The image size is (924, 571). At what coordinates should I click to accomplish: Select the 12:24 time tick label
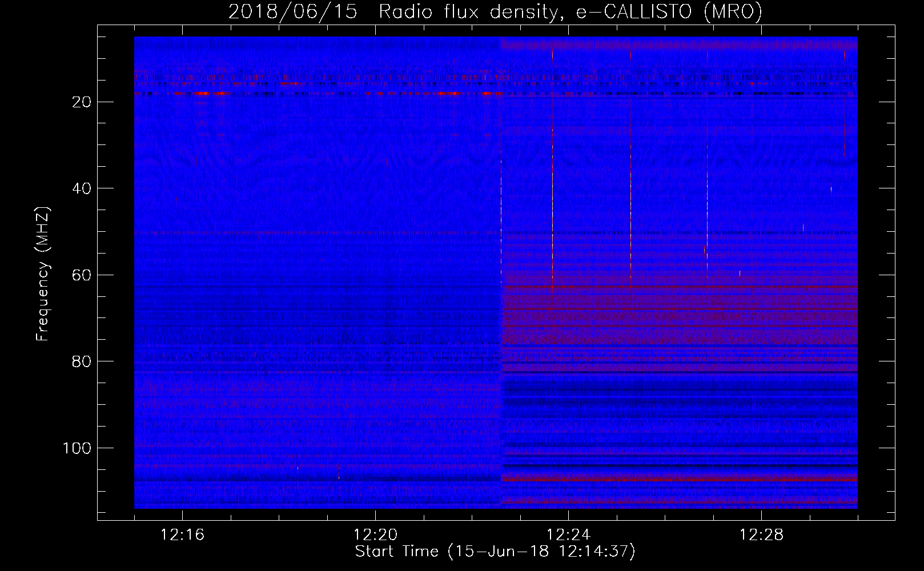pos(568,535)
